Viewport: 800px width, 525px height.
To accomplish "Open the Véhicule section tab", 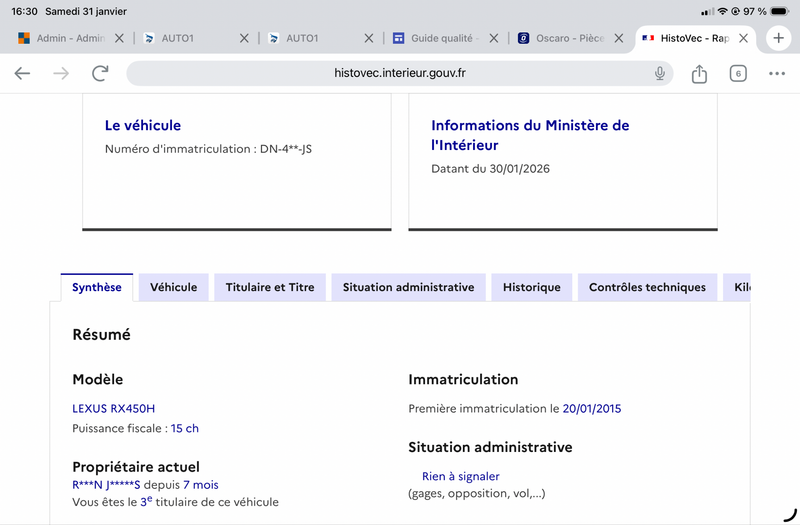I will 173,287.
